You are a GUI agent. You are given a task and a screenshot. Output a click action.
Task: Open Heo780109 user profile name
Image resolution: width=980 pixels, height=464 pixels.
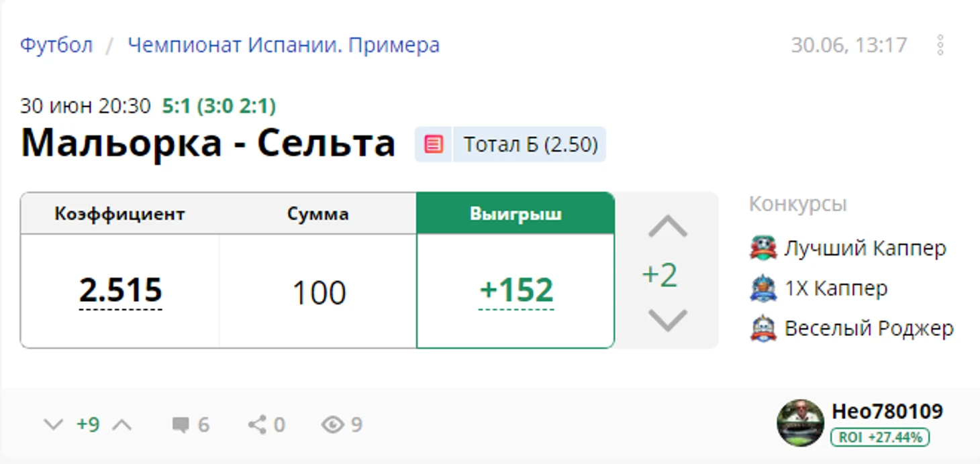(x=887, y=411)
